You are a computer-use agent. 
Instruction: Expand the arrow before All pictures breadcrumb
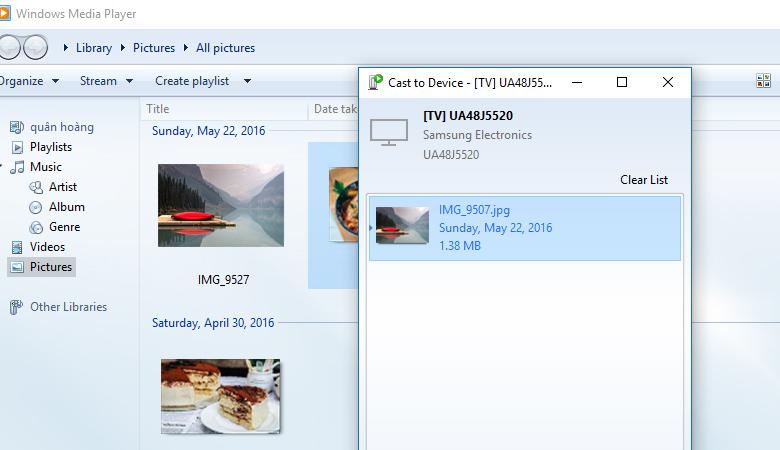point(186,48)
